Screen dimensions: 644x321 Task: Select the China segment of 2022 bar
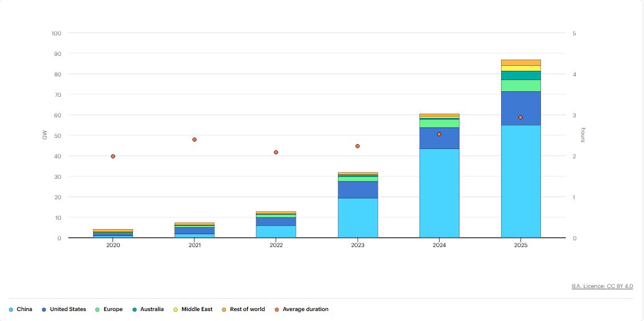click(276, 232)
